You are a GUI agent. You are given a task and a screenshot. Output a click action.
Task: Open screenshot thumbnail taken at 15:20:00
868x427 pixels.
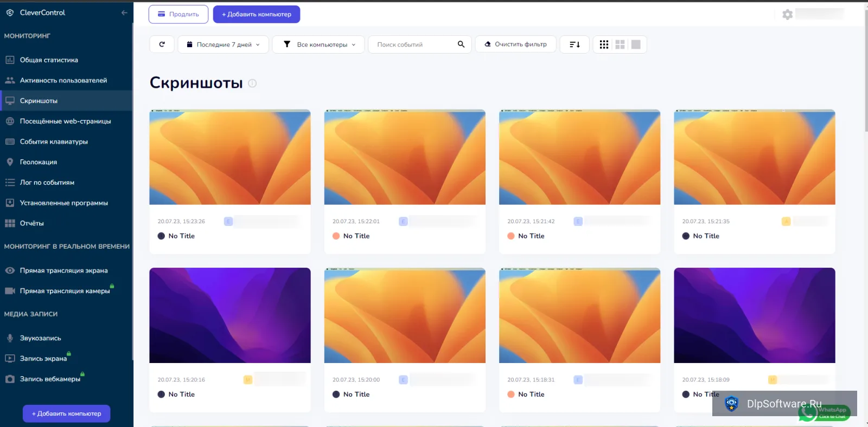(x=405, y=315)
